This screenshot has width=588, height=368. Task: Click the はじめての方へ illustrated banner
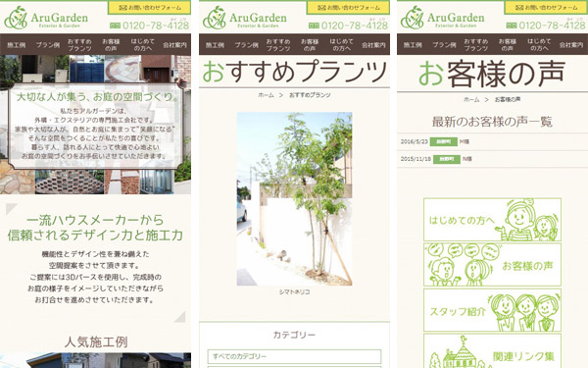pyautogui.click(x=492, y=220)
